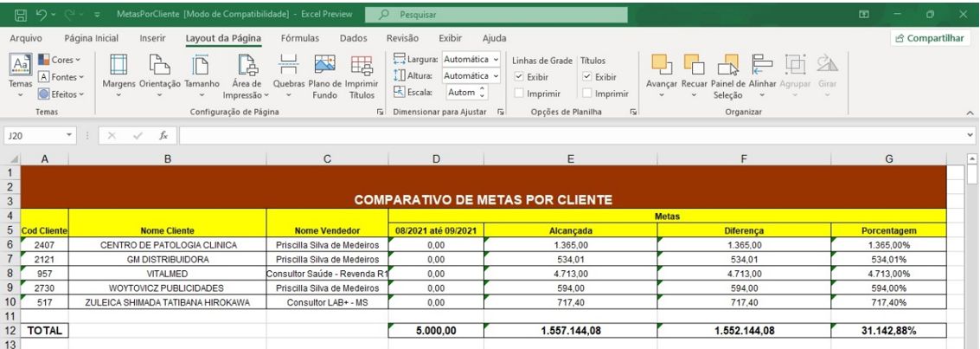Viewport: 980px width, 349px height.
Task: Click the Save icon in title bar
Action: pos(20,14)
